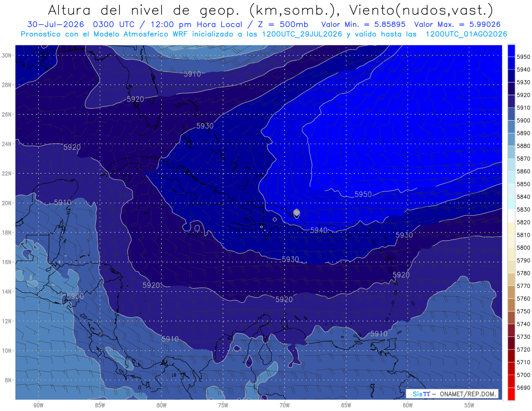Pick the dark red legend band between 5730 and 5740
Screen dimensions: 532x411
click(x=511, y=330)
